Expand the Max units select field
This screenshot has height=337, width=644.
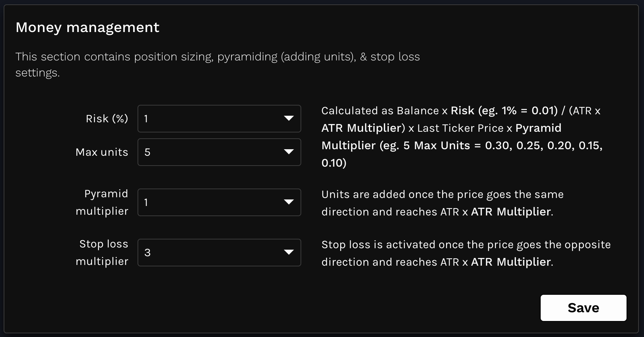pyautogui.click(x=219, y=152)
